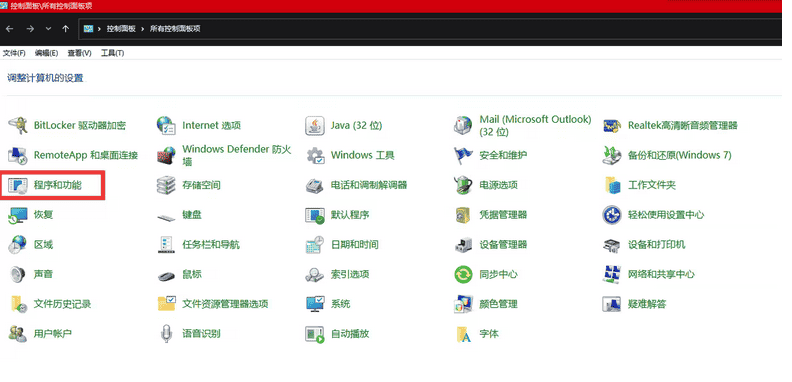Click the 控制面板 breadcrumb in address bar
The image size is (792, 382).
coord(121,29)
